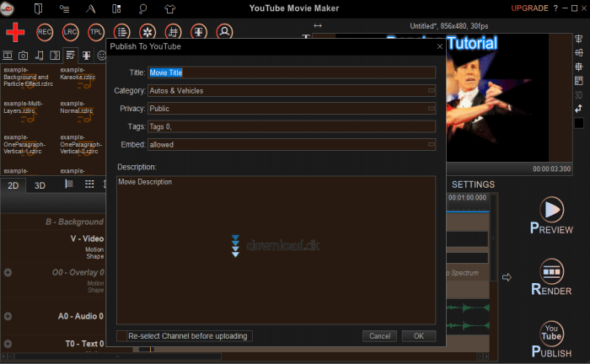Open the LRC lyrics tool
This screenshot has width=590, height=364.
[x=71, y=32]
